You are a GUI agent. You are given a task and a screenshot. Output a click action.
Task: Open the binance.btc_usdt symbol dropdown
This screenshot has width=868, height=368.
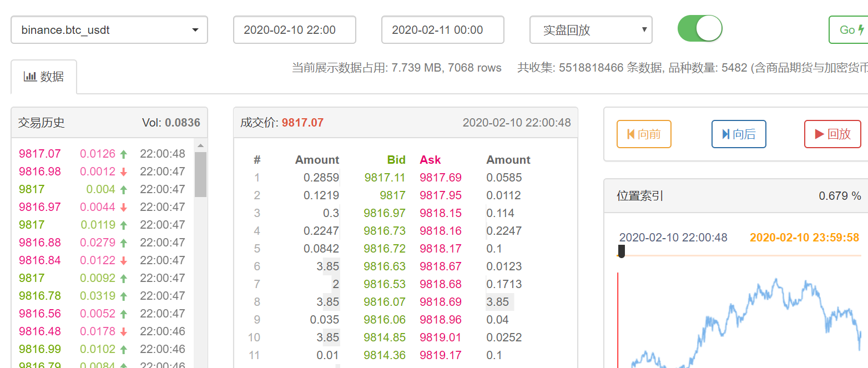[109, 29]
